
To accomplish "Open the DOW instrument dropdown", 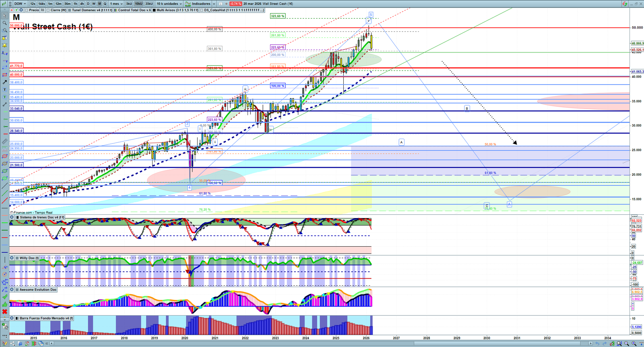I will coord(20,4).
